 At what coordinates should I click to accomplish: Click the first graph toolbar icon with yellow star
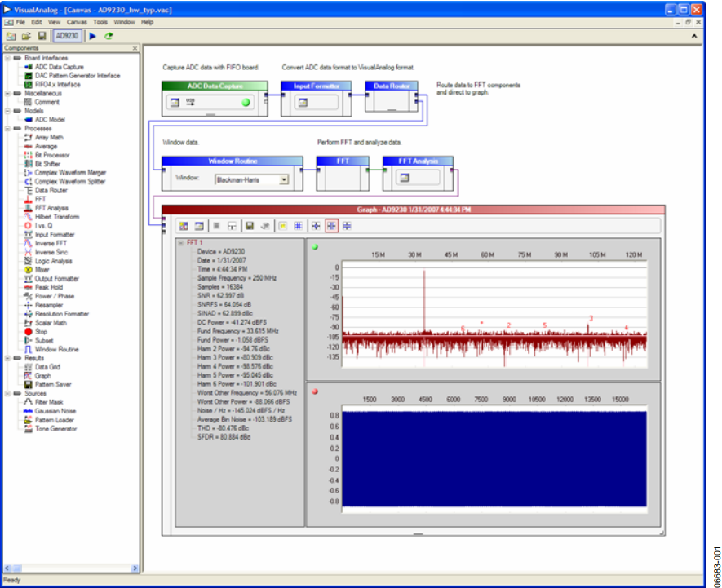[184, 226]
